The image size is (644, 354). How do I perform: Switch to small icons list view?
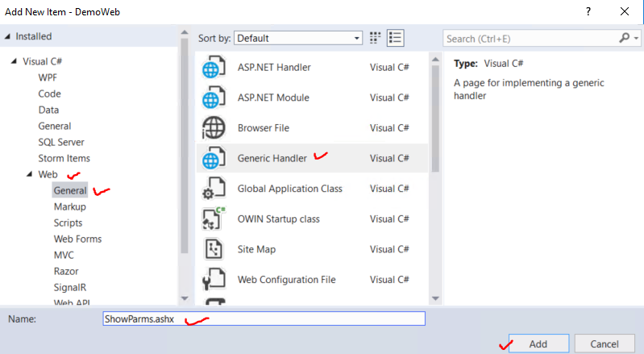395,38
